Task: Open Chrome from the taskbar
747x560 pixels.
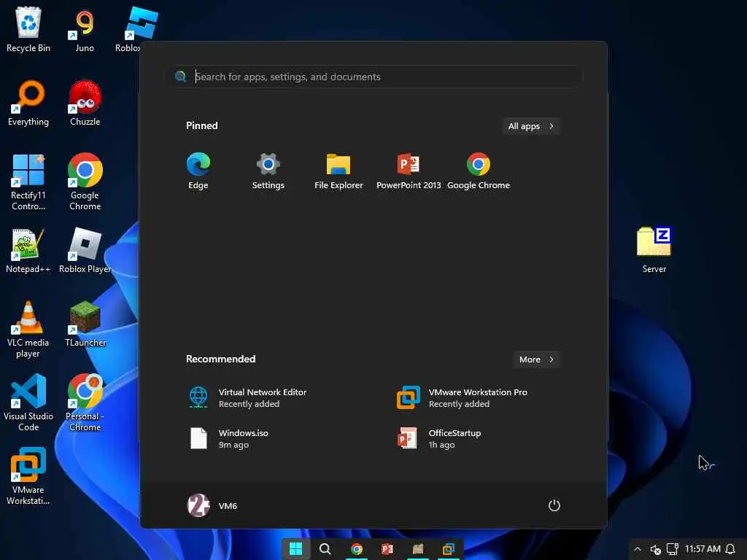Action: (356, 549)
